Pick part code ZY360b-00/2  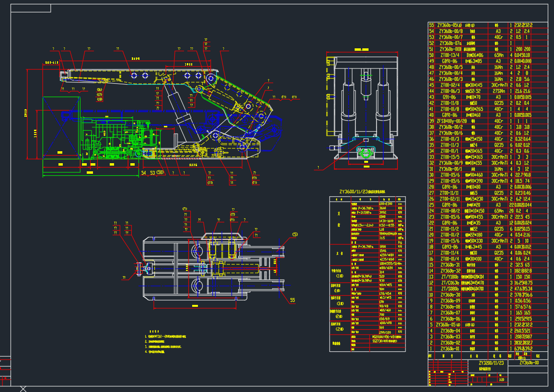[450, 127]
